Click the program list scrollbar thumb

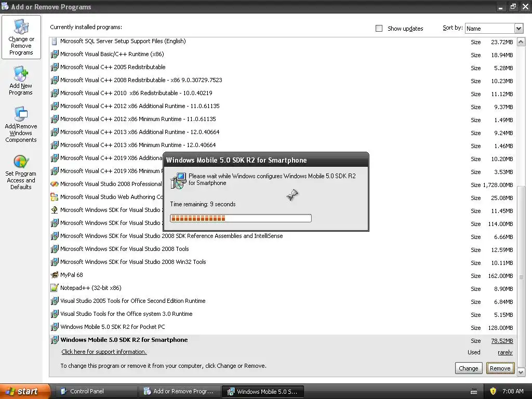[x=521, y=276]
